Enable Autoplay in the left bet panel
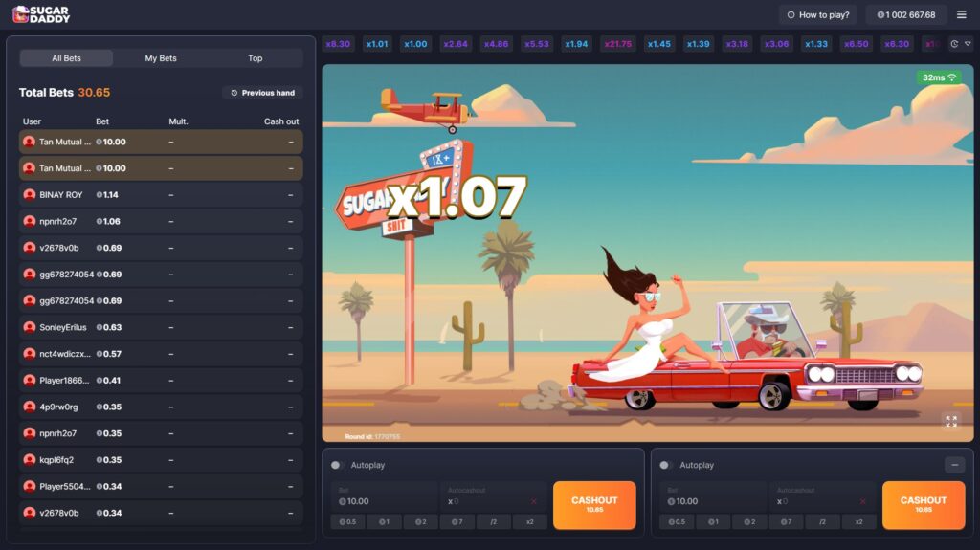 click(337, 465)
